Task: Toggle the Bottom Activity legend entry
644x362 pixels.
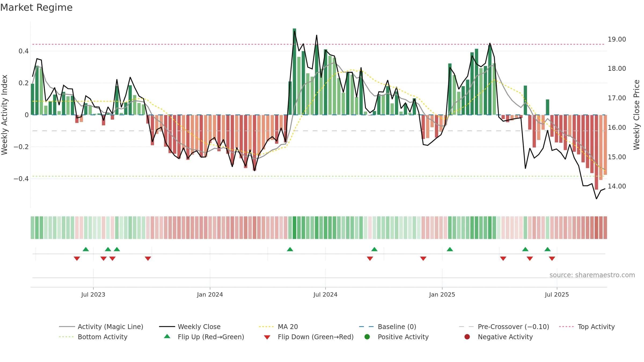Action: [x=93, y=337]
